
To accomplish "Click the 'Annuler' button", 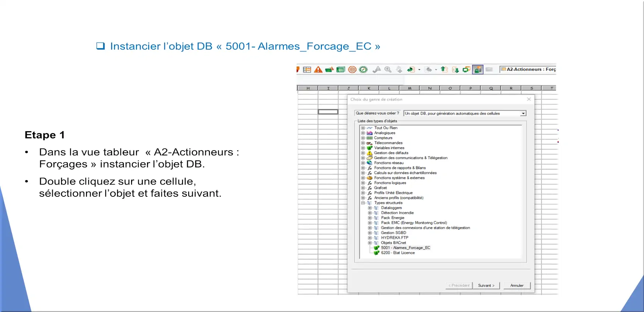I will coord(517,285).
